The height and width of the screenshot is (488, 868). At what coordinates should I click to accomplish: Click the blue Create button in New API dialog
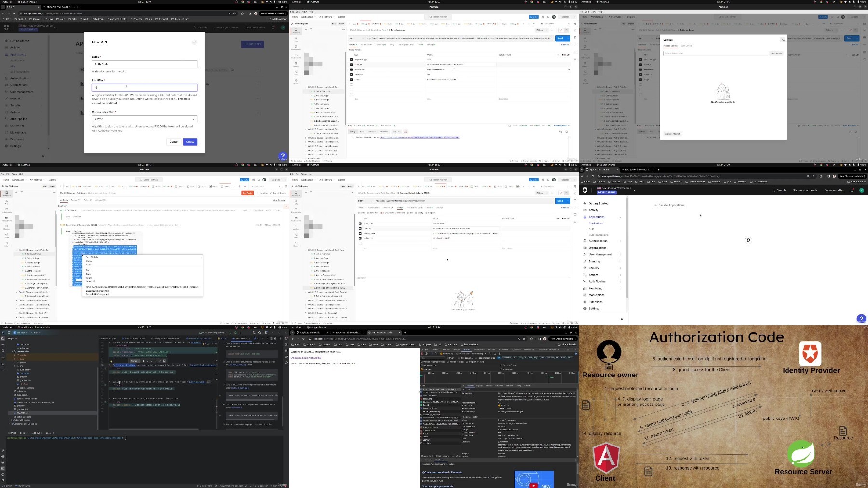(190, 142)
